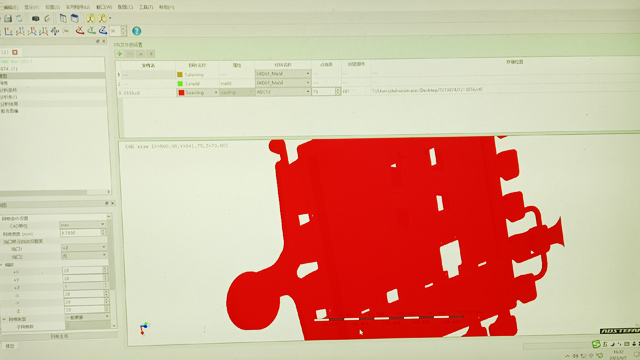Screen dimensions: 640x360
Task: Click the orange square tab icon above the project tree
Action: (15, 52)
